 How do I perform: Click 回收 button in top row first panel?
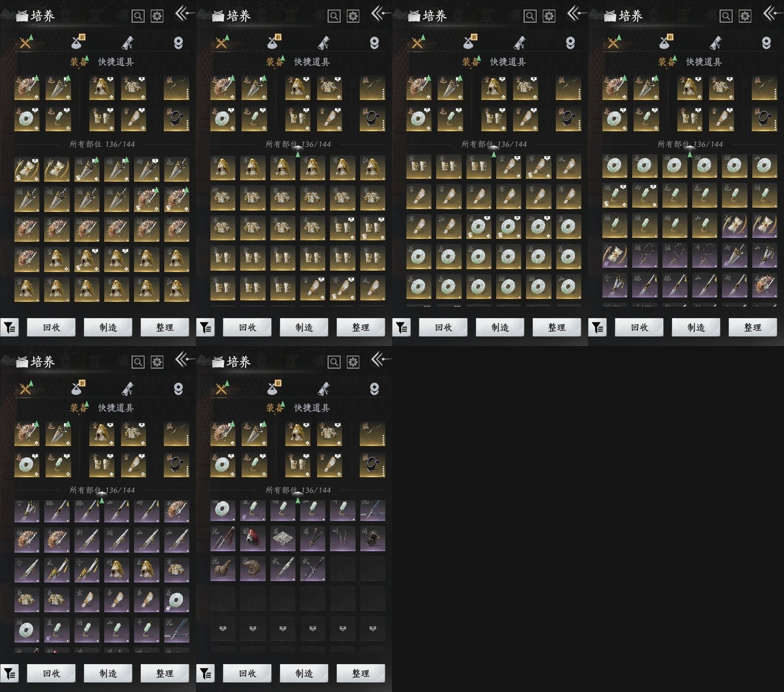tap(51, 327)
